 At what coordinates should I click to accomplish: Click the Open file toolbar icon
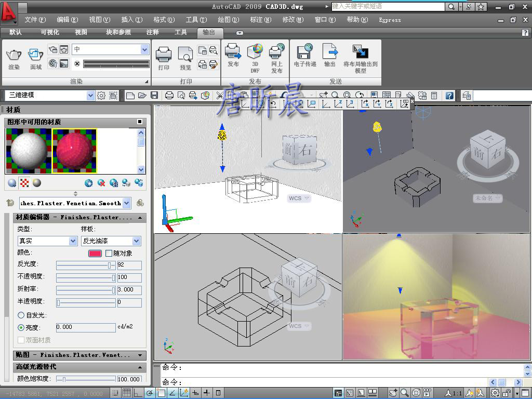coord(142,96)
